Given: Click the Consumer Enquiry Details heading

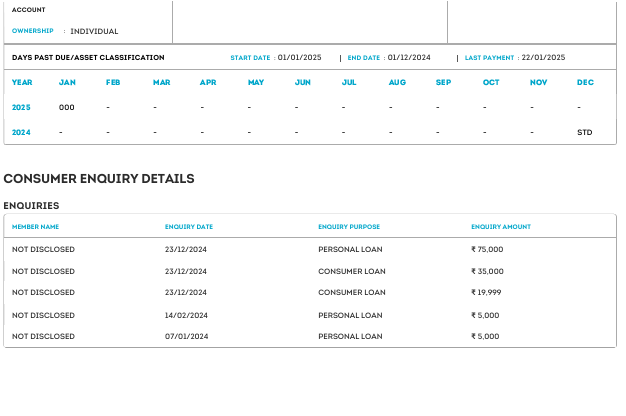Looking at the screenshot, I should pyautogui.click(x=99, y=179).
